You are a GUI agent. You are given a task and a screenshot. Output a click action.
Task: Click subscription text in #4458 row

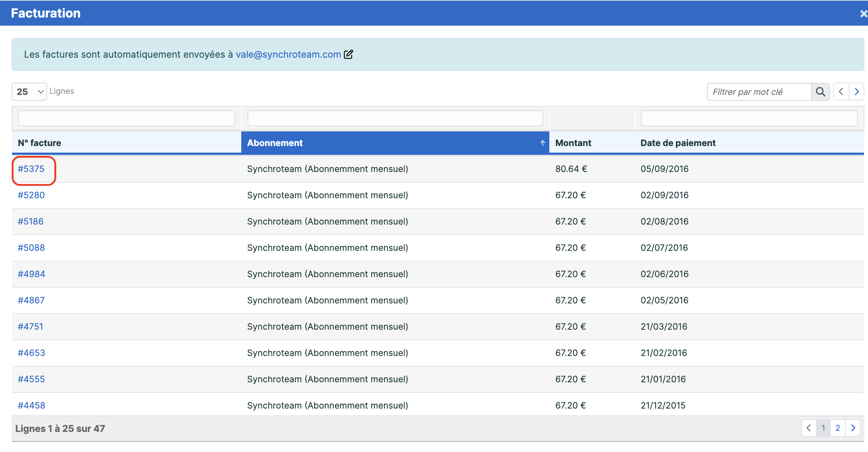pyautogui.click(x=327, y=406)
